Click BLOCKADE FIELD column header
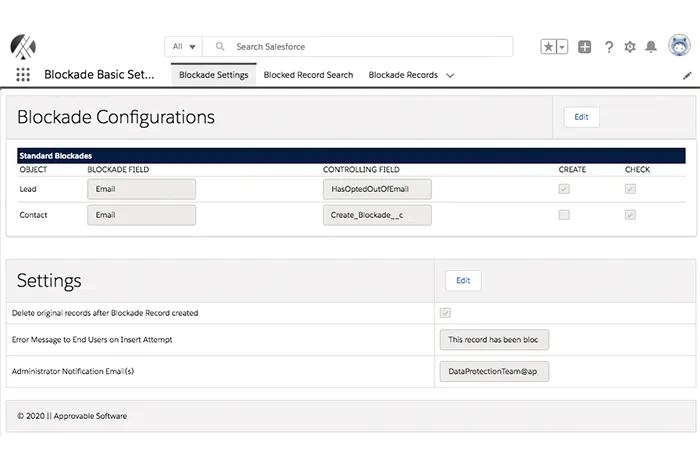Screen dimensions: 700x467 [x=118, y=170]
